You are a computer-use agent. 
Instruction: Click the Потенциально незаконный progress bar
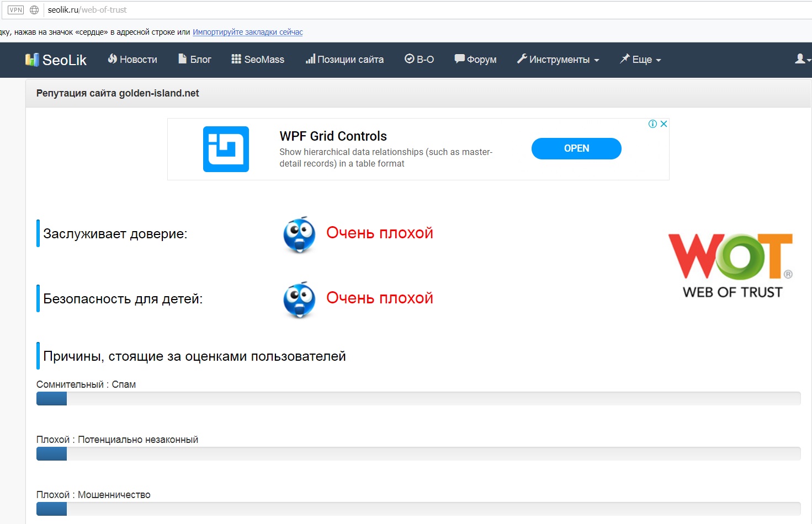point(418,454)
